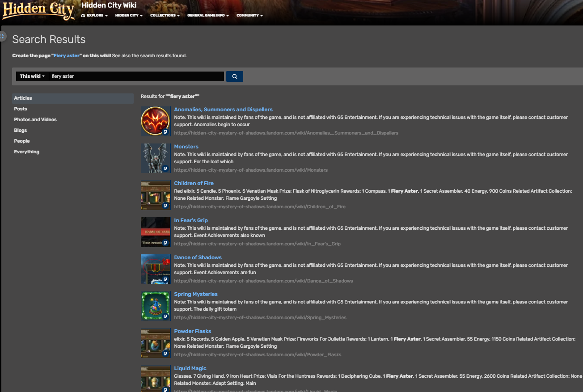Open the In Fear's Grip thumbnail
The height and width of the screenshot is (392, 583).
click(156, 232)
